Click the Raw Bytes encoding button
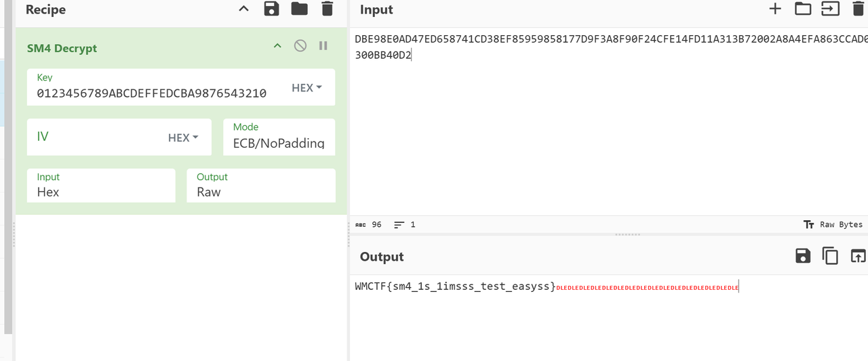Screen dimensions: 868x361 coord(833,224)
